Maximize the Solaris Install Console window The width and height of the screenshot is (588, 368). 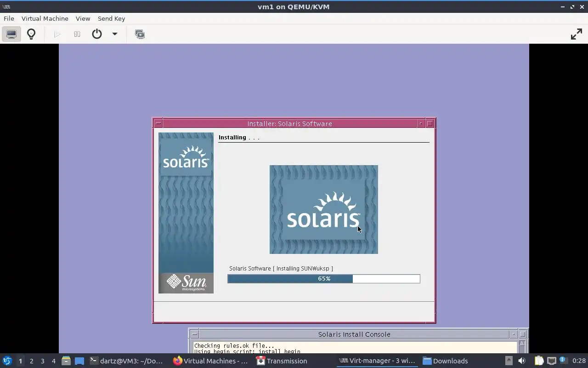pos(523,334)
